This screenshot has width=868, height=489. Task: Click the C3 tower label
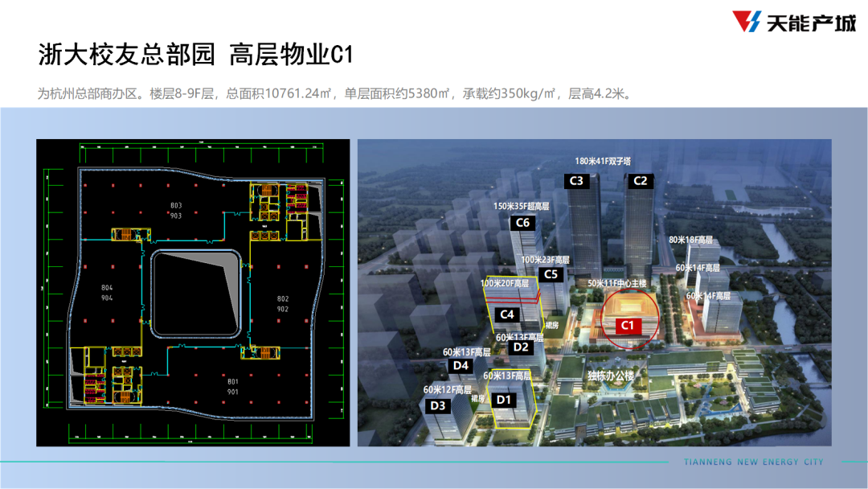576,180
